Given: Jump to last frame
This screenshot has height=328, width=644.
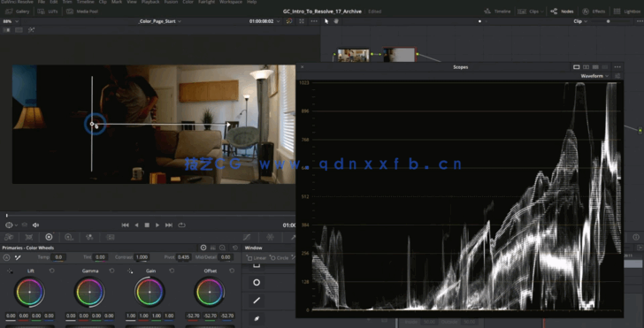Looking at the screenshot, I should point(168,225).
